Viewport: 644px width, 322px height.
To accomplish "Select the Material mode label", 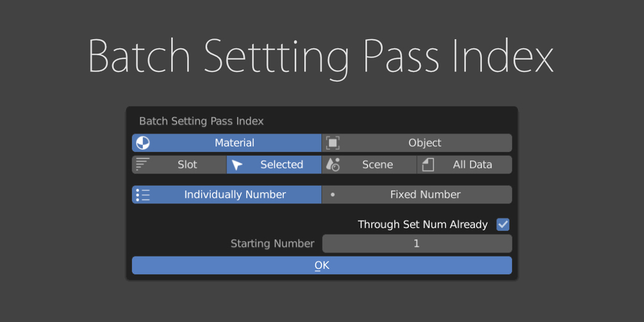I will point(235,143).
